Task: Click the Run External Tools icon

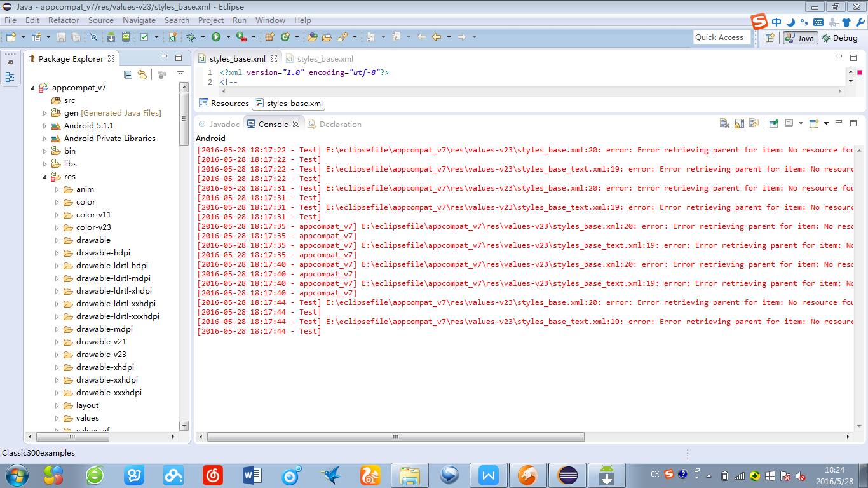Action: point(241,37)
